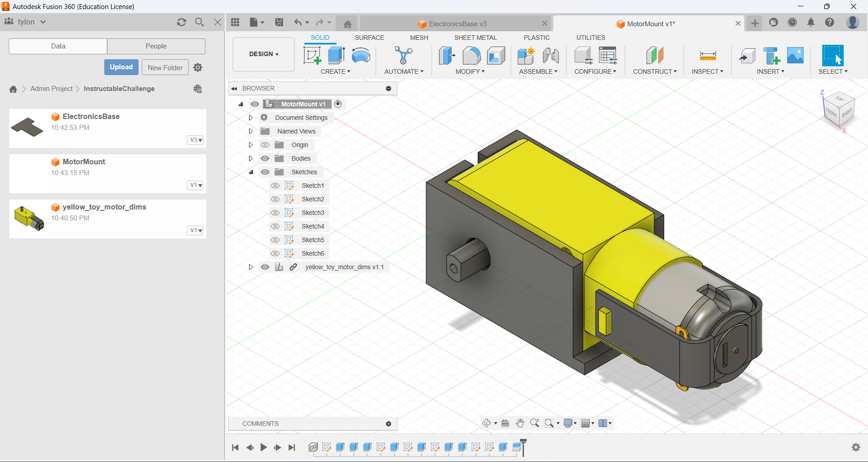Select the Change Parameters icon
Viewport: 868px width, 462px height.
[583, 56]
